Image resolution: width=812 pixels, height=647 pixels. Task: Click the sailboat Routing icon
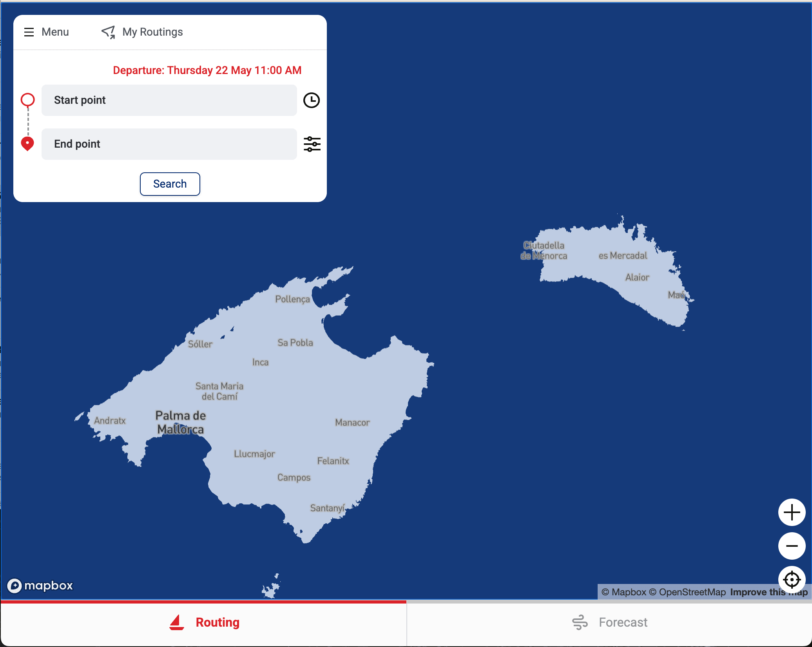pyautogui.click(x=177, y=622)
